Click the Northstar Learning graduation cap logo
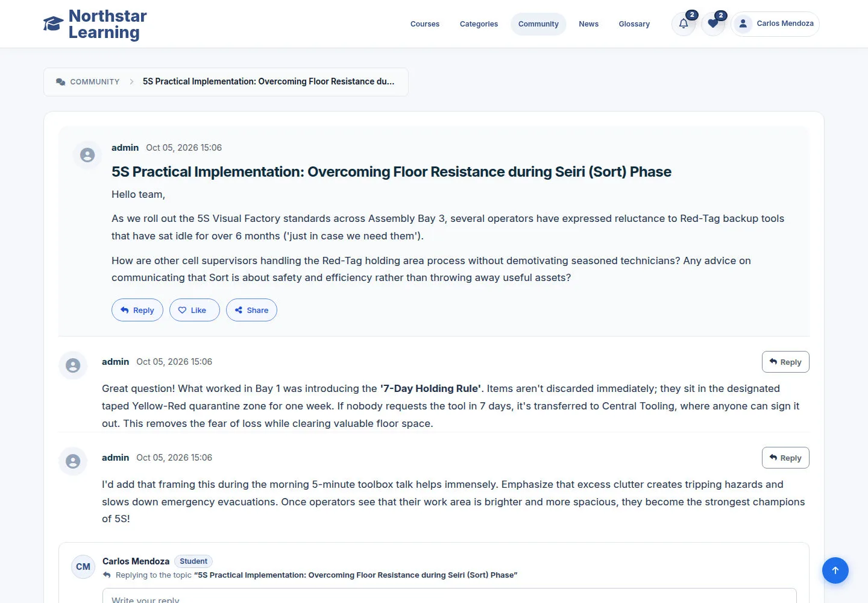Image resolution: width=868 pixels, height=603 pixels. [x=53, y=24]
